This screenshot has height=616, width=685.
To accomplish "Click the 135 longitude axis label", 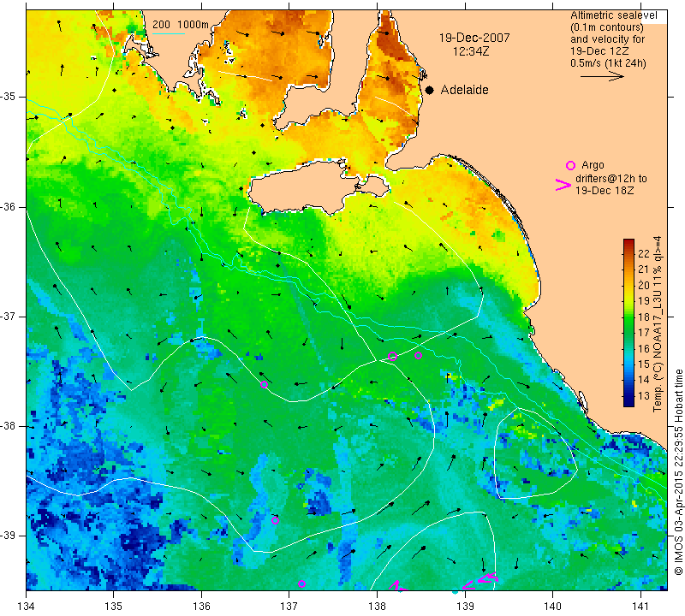I will [114, 607].
